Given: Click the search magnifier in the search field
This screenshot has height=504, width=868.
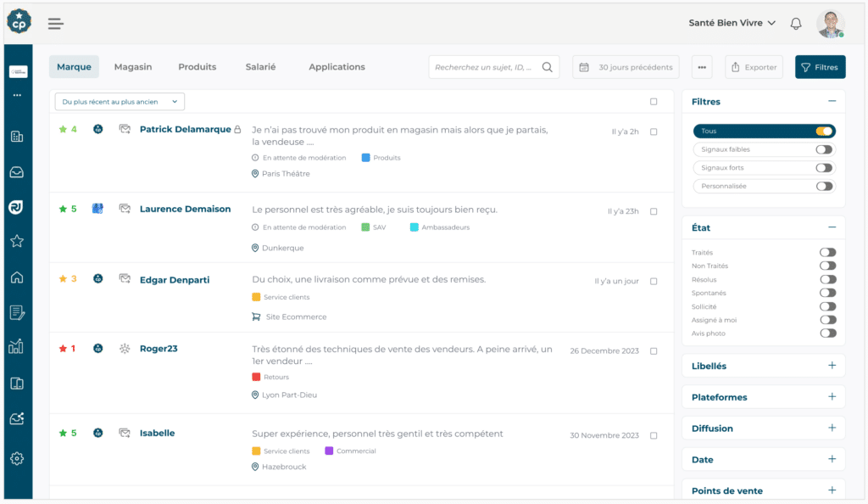Looking at the screenshot, I should 547,66.
